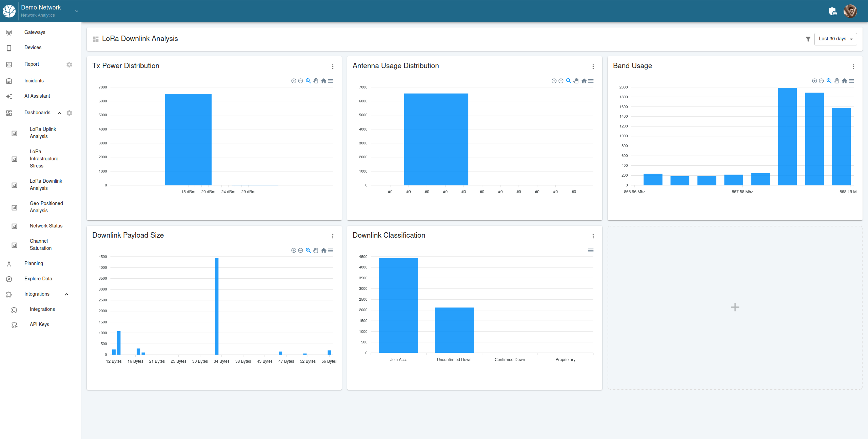The height and width of the screenshot is (439, 868).
Task: Go to LoRa Uplink Analysis dashboard
Action: coord(43,133)
